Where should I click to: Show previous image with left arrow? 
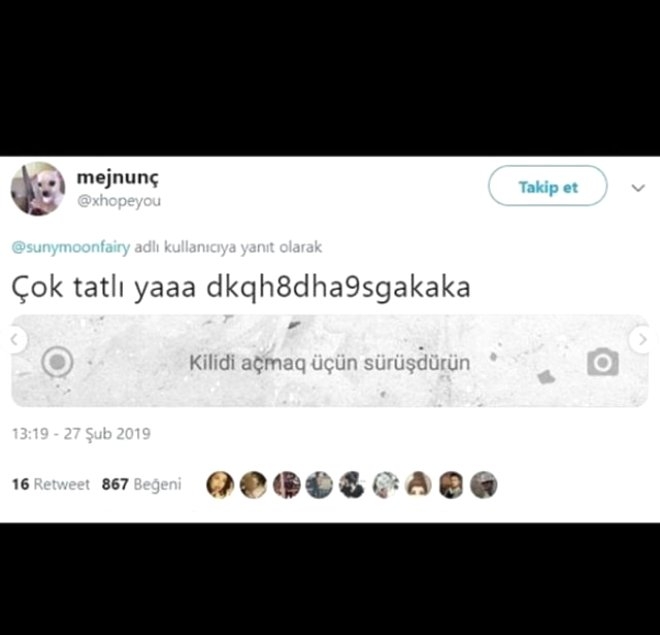(16, 339)
